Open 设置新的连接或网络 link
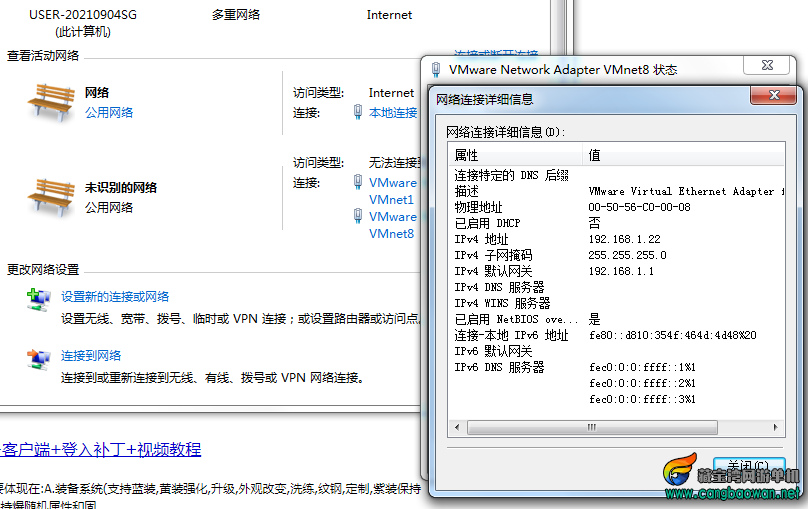 pos(115,297)
